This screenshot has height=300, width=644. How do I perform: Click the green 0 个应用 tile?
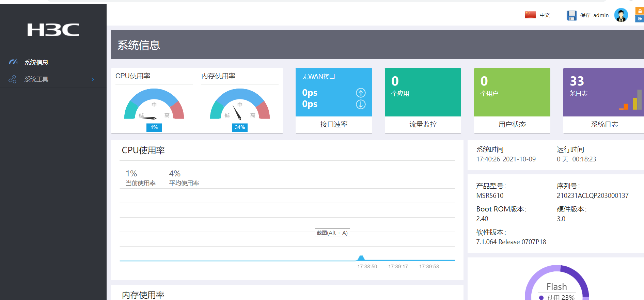pyautogui.click(x=423, y=92)
